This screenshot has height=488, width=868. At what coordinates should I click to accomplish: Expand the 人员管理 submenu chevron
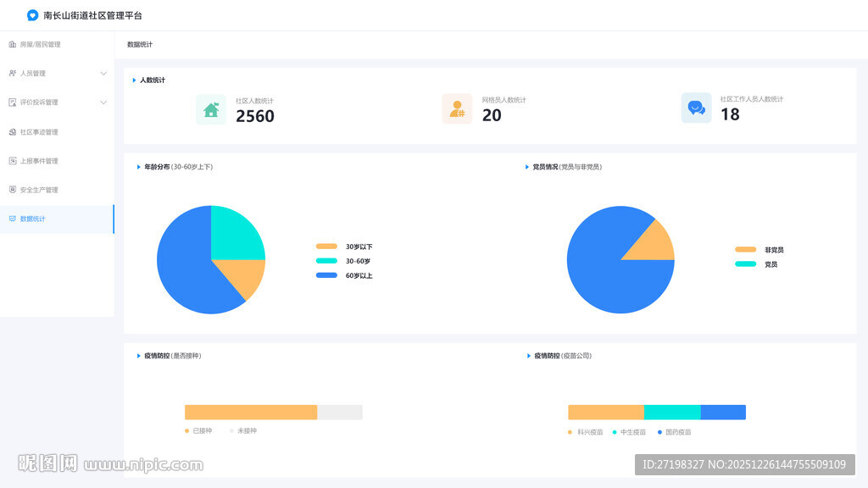[x=103, y=74]
